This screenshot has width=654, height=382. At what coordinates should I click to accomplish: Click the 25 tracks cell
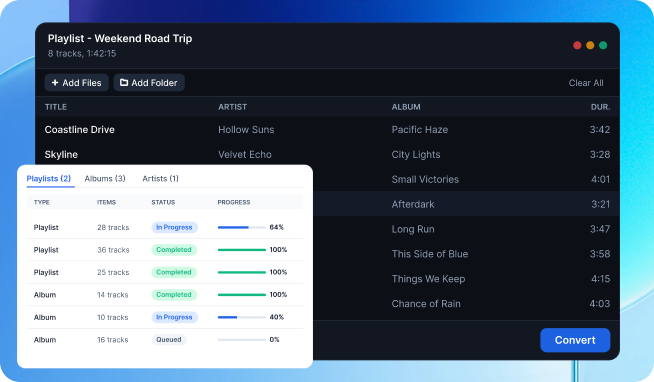(x=113, y=273)
